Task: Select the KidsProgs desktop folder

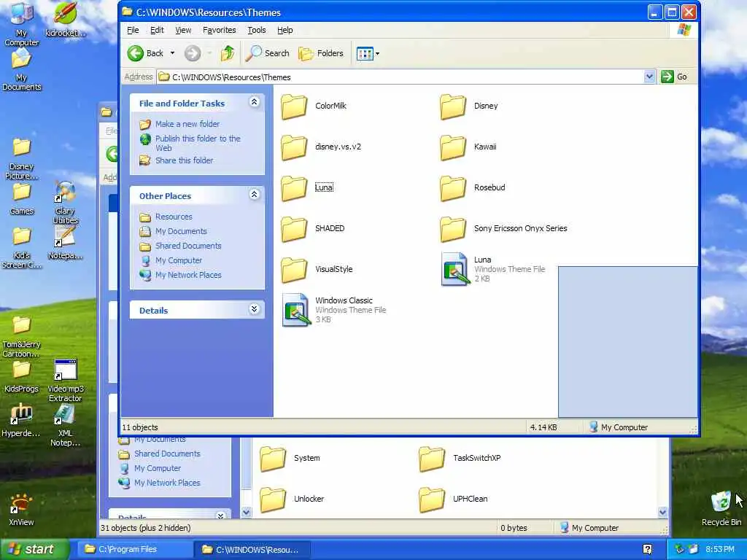Action: [x=21, y=377]
